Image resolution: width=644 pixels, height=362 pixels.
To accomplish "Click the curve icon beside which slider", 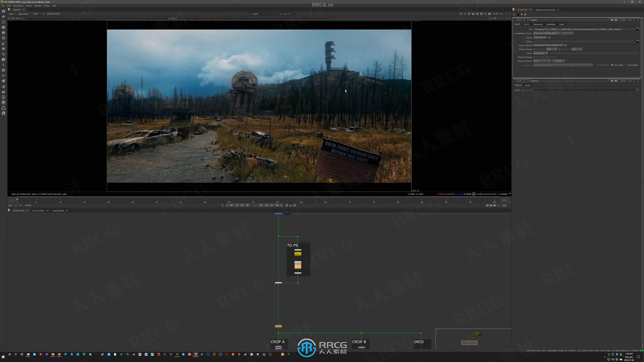I will pyautogui.click(x=637, y=90).
